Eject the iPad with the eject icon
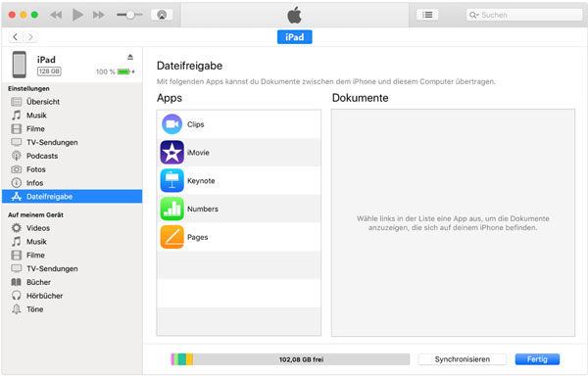Screen dimensions: 588x376 coord(130,57)
